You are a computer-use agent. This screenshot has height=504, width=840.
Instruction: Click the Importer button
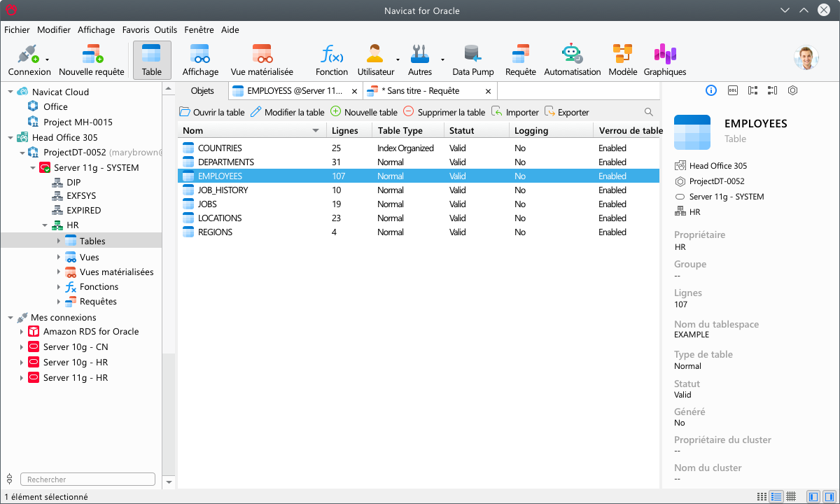pos(515,112)
